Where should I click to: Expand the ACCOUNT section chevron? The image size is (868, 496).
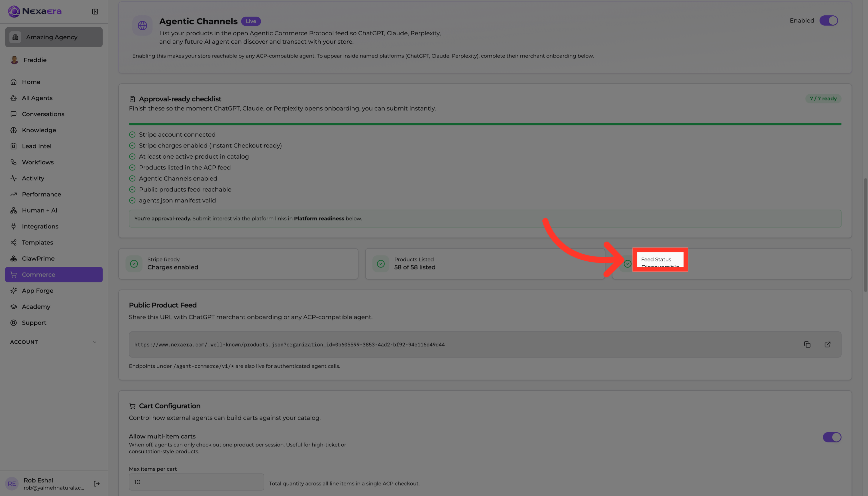[95, 342]
